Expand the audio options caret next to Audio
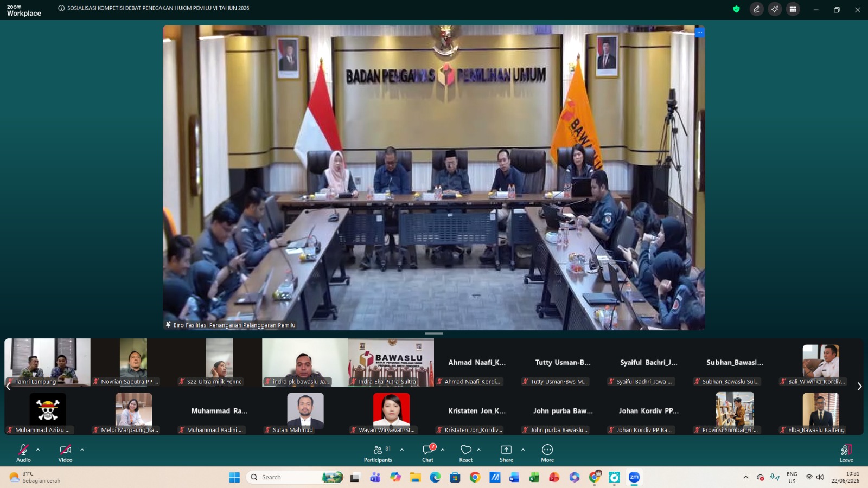 coord(38,450)
